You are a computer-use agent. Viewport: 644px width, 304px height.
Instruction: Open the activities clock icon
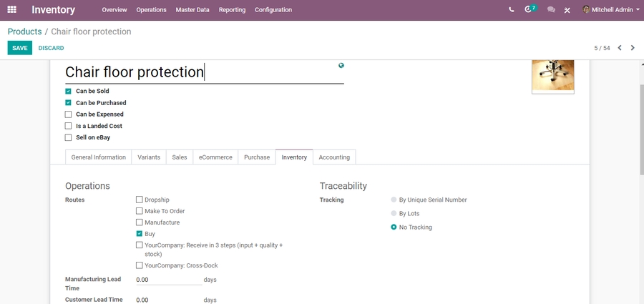point(529,10)
